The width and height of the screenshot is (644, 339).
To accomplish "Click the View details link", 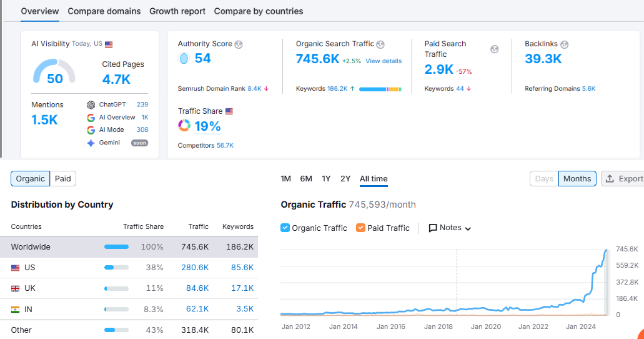I will [384, 61].
